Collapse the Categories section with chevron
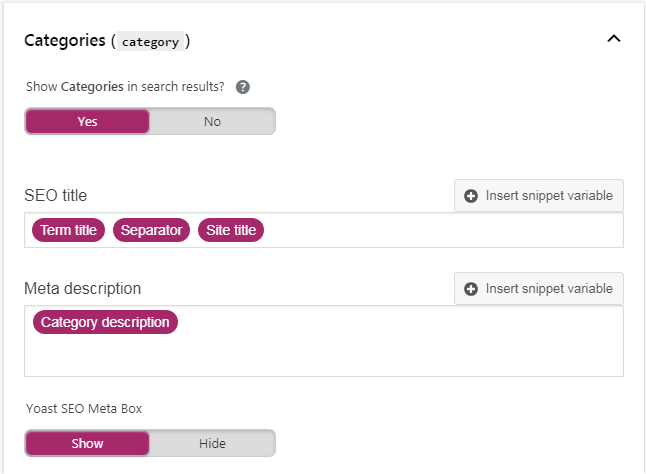 pyautogui.click(x=614, y=39)
